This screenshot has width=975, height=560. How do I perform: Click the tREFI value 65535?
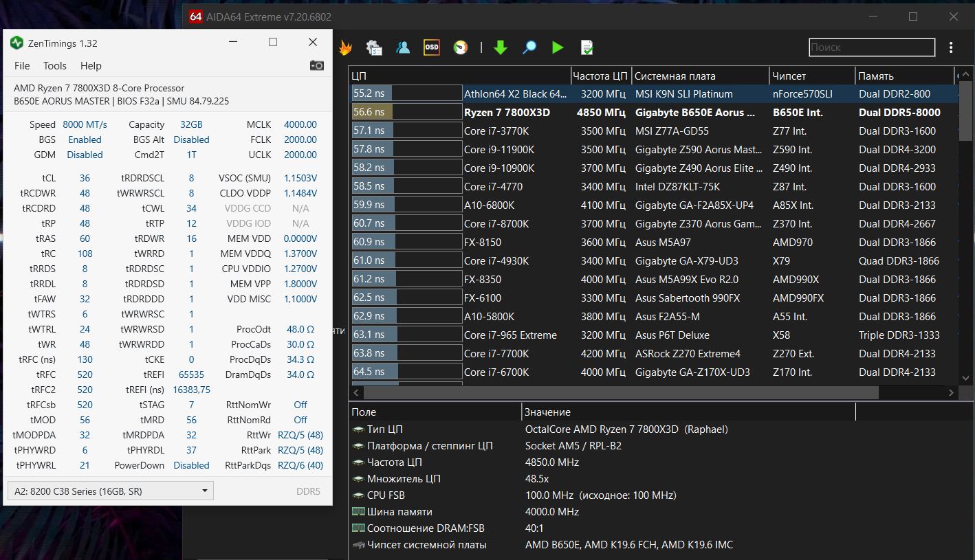[x=191, y=374]
